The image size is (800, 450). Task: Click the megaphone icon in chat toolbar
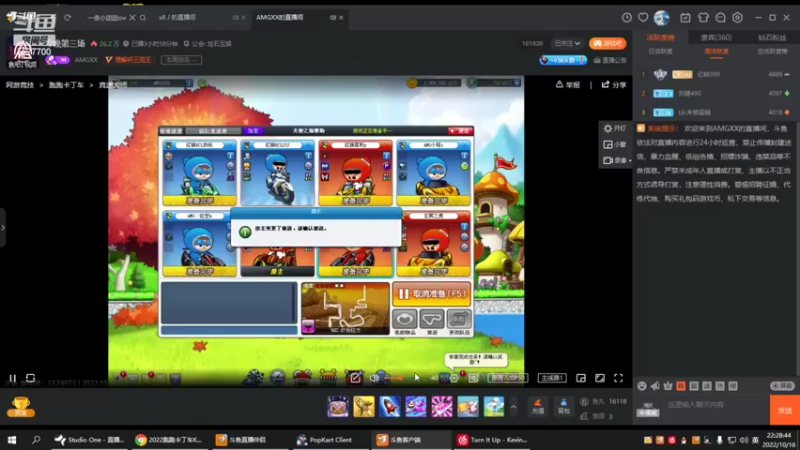(x=655, y=386)
